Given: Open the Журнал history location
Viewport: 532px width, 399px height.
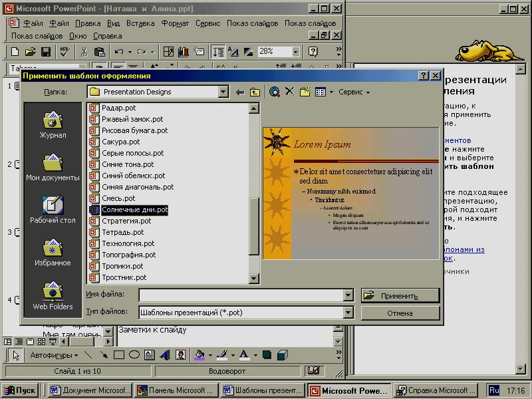Looking at the screenshot, I should 53,124.
